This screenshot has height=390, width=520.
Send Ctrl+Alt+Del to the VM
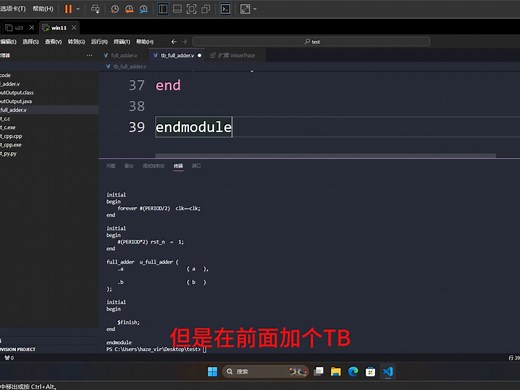coord(95,9)
